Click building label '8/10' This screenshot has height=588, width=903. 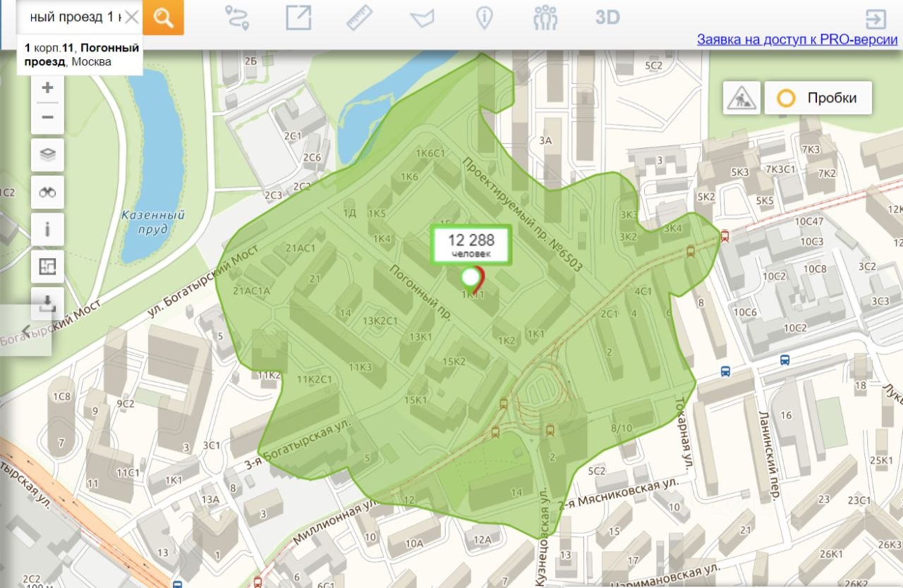pyautogui.click(x=622, y=428)
